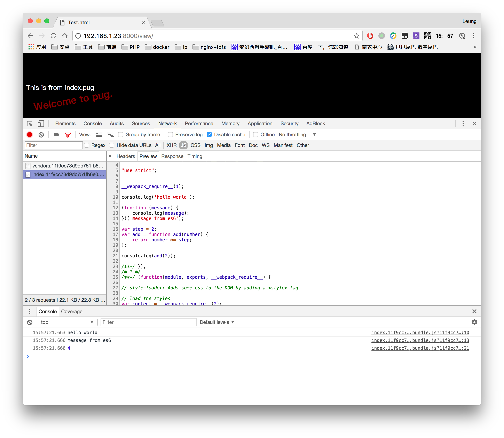This screenshot has width=504, height=438.
Task: Clear the network log
Action: coord(41,135)
